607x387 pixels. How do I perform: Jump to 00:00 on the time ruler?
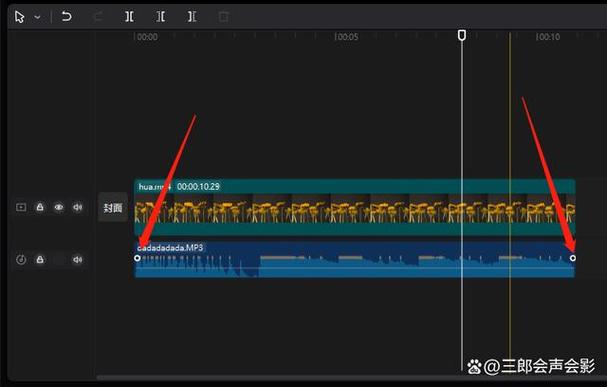click(x=147, y=37)
